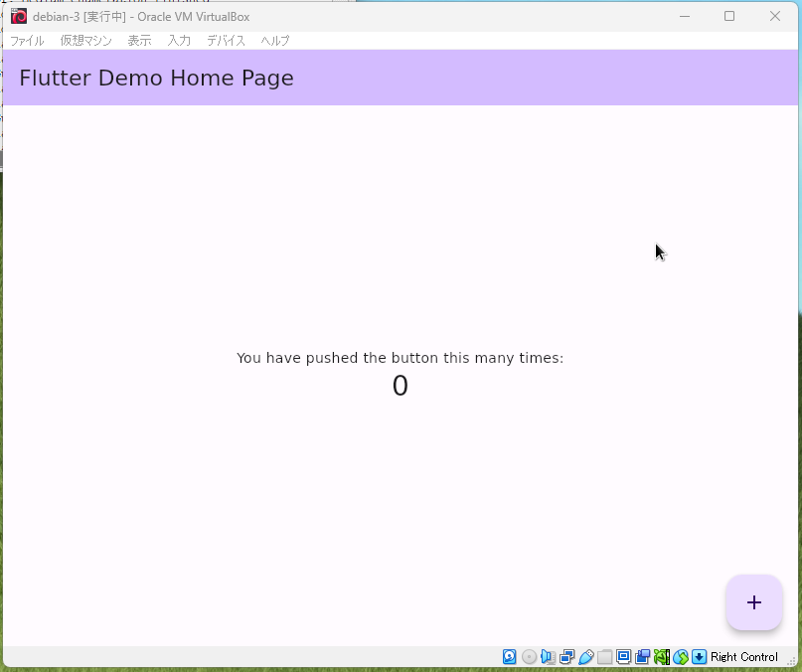
Task: Click the USB devices status icon
Action: (x=585, y=657)
